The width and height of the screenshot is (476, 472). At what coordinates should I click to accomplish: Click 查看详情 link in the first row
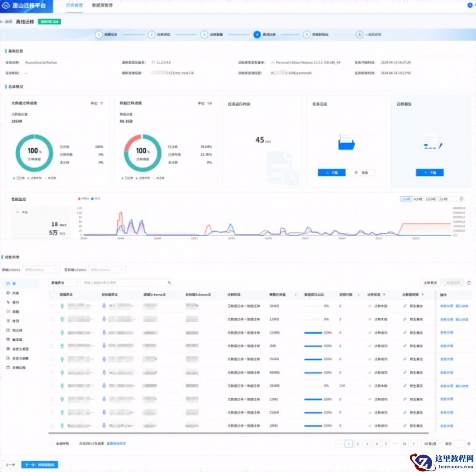click(x=447, y=306)
